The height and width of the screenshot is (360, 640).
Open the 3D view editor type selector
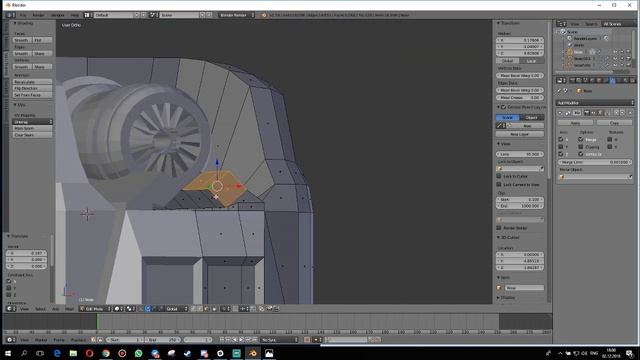11,309
